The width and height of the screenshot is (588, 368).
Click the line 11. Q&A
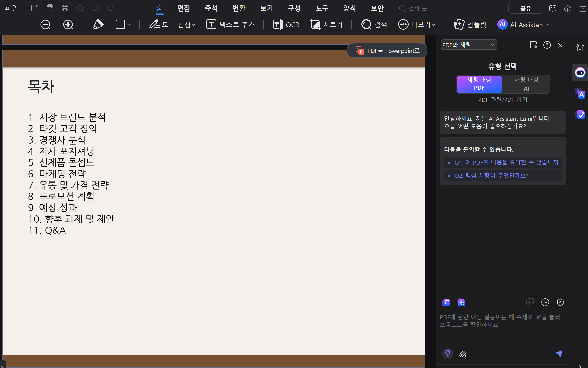pyautogui.click(x=47, y=230)
